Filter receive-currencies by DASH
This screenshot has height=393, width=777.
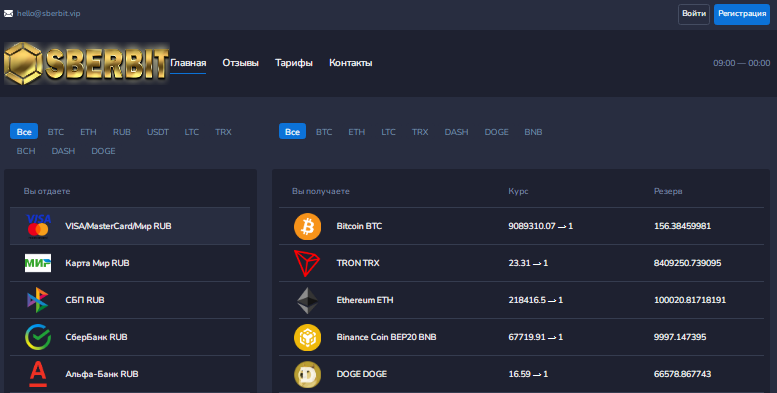pyautogui.click(x=456, y=132)
